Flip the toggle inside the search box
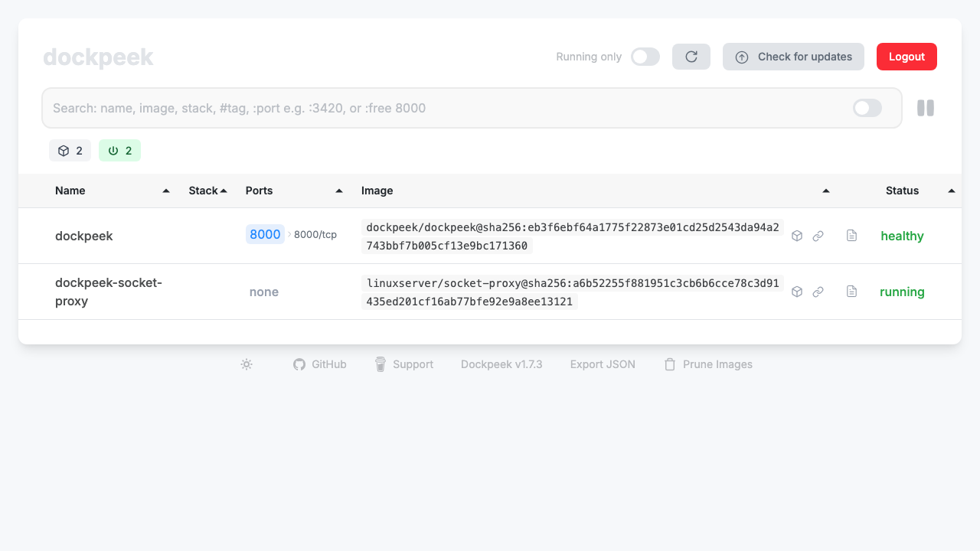This screenshot has width=980, height=551. (x=867, y=108)
